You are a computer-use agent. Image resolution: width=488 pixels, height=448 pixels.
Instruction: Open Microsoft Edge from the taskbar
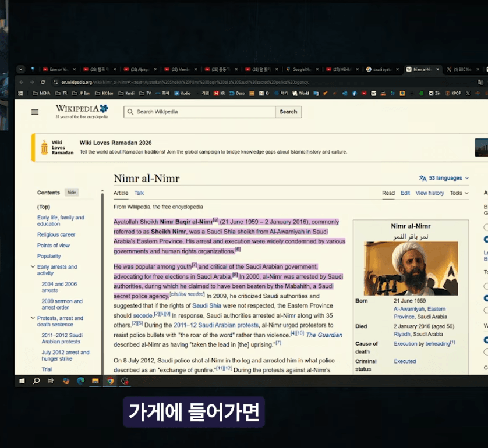80,381
